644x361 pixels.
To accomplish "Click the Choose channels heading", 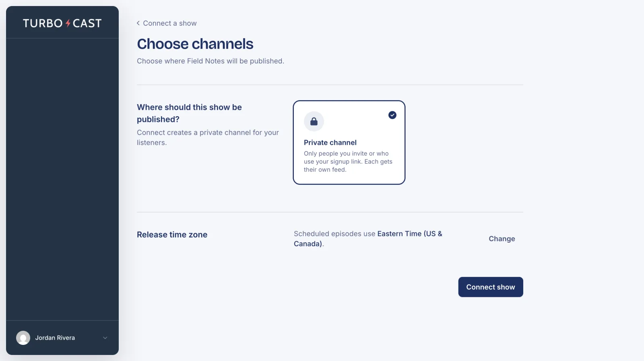I will coord(195,44).
